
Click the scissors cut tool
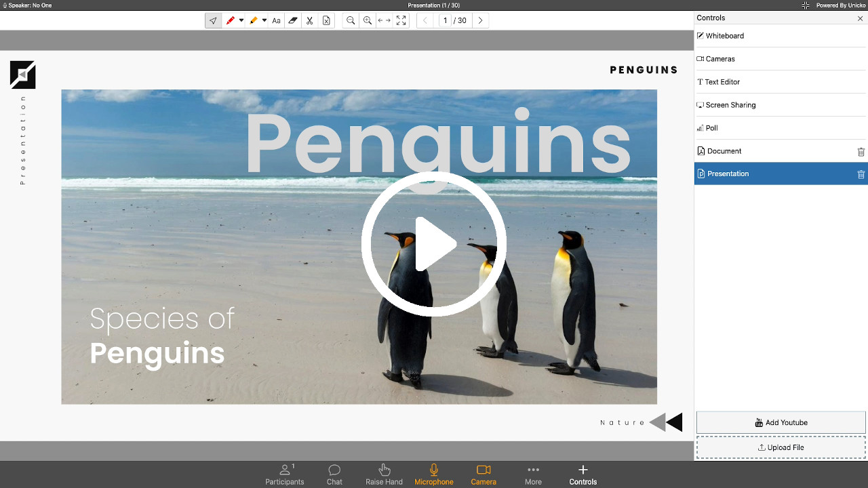309,20
